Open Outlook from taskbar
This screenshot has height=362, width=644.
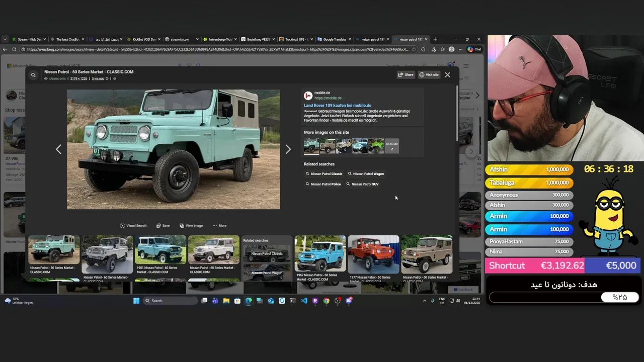(271, 301)
